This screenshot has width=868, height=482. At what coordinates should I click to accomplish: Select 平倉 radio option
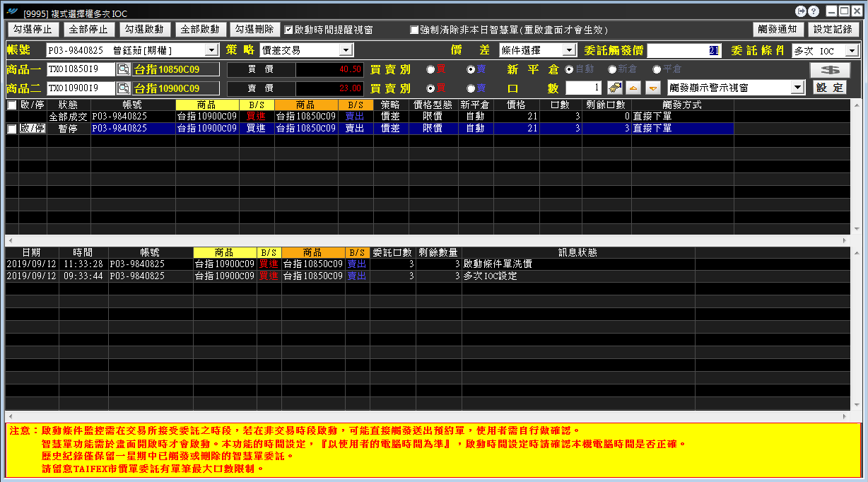(x=657, y=69)
